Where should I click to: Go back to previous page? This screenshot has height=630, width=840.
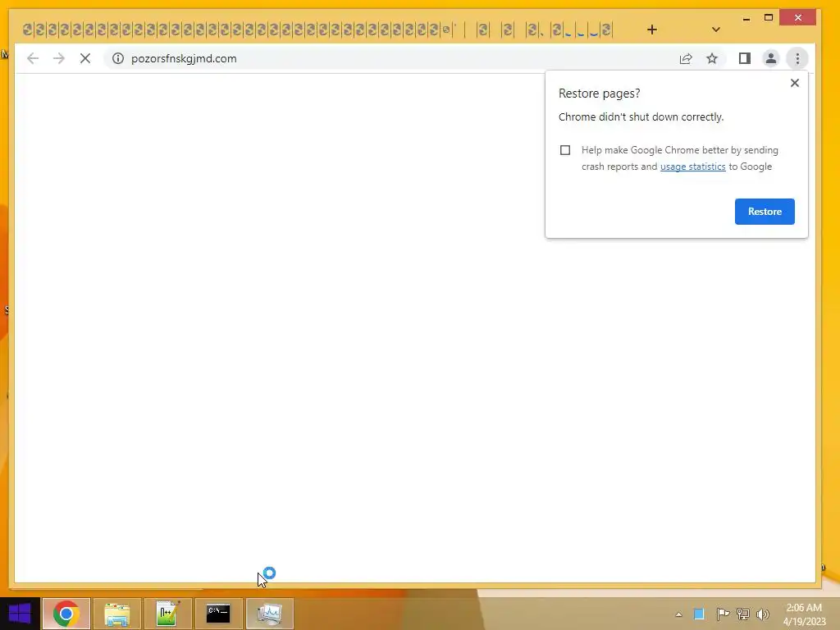[x=33, y=58]
